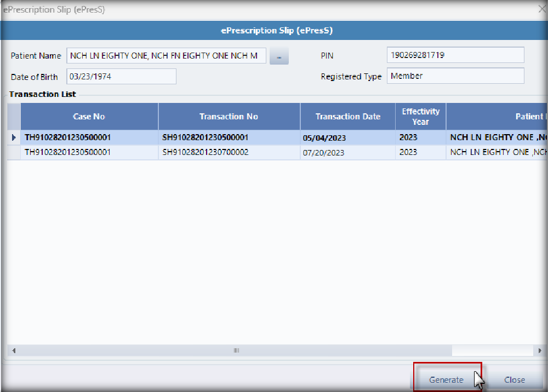548x392 pixels.
Task: Select the 05/04/2023 transaction date cell
Action: pos(347,138)
